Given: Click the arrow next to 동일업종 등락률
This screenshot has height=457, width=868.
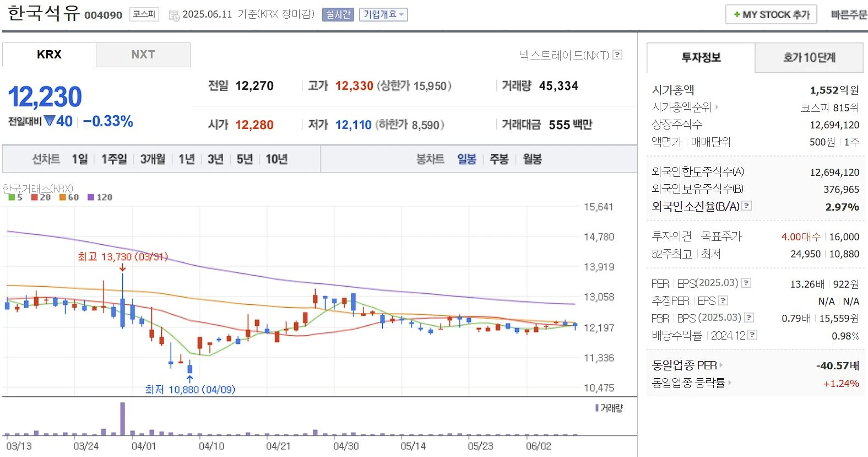Looking at the screenshot, I should (730, 383).
